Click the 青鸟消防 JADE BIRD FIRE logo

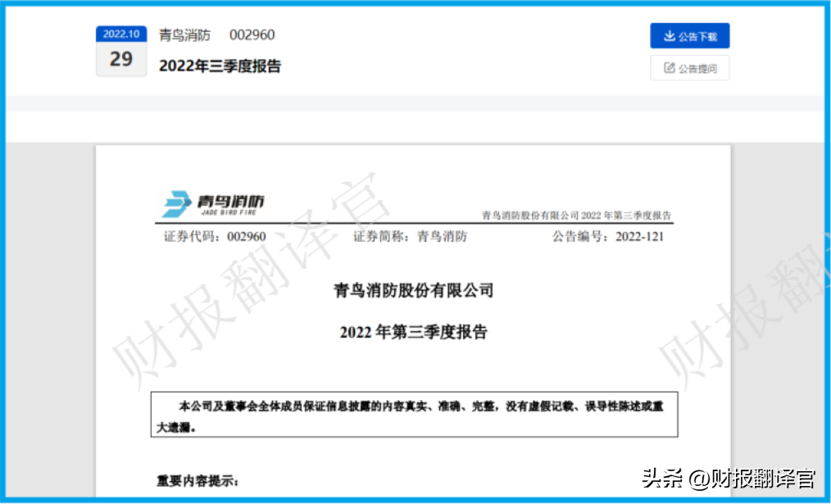(x=212, y=204)
